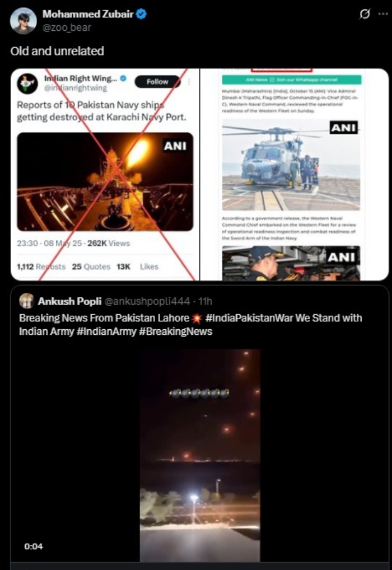Click the @ankushpopli444 handle

[147, 301]
